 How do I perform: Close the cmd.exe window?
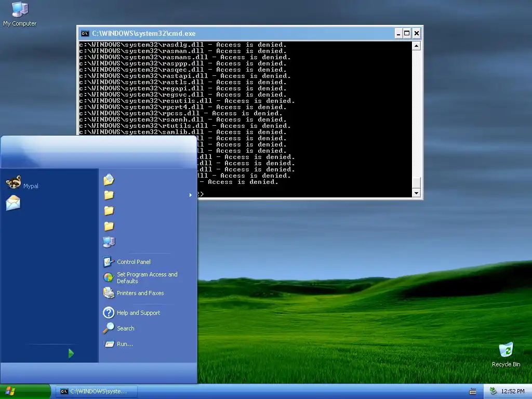(417, 33)
